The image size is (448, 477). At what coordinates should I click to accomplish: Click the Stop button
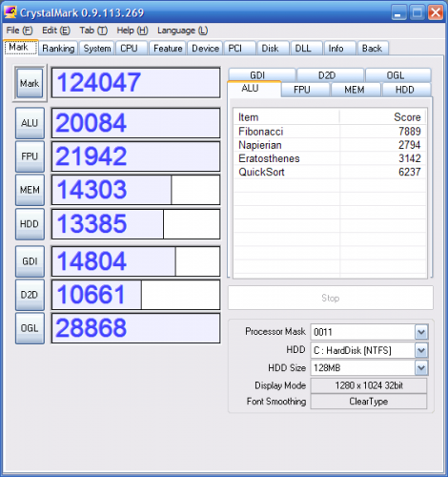point(331,298)
